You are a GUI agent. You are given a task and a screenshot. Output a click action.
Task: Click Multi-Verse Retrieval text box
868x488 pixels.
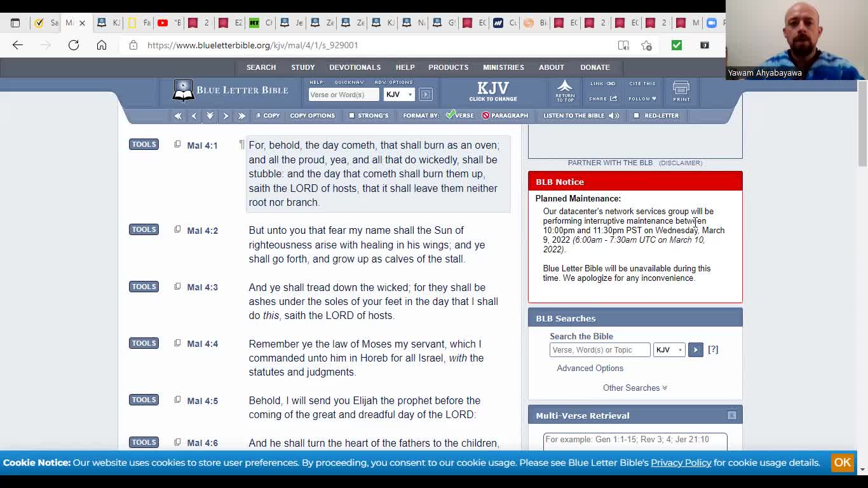coord(635,442)
